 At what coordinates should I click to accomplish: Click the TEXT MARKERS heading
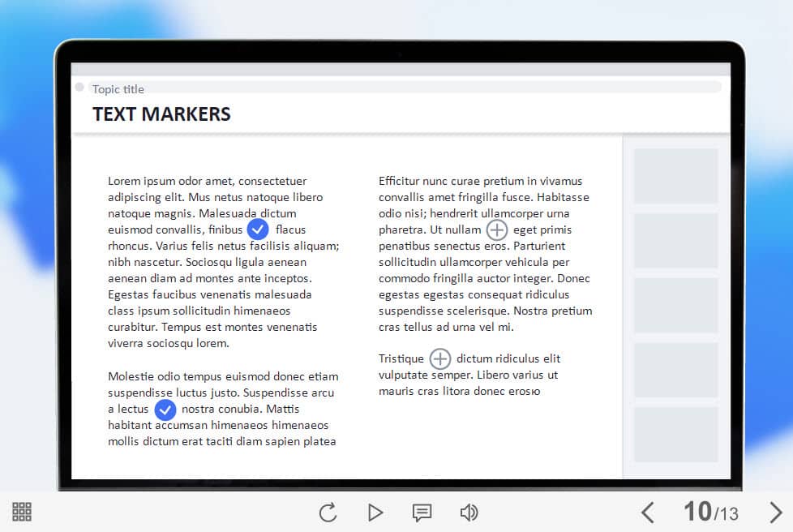[161, 114]
